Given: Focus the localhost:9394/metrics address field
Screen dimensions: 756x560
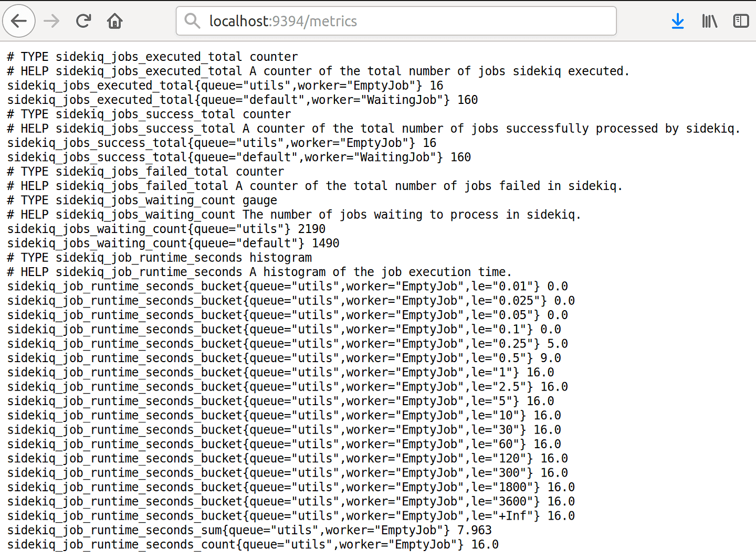Looking at the screenshot, I should 396,21.
